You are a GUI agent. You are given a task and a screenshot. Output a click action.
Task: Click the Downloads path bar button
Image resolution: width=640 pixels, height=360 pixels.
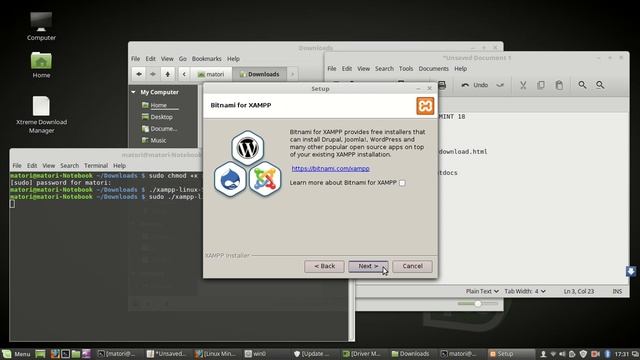[x=260, y=74]
